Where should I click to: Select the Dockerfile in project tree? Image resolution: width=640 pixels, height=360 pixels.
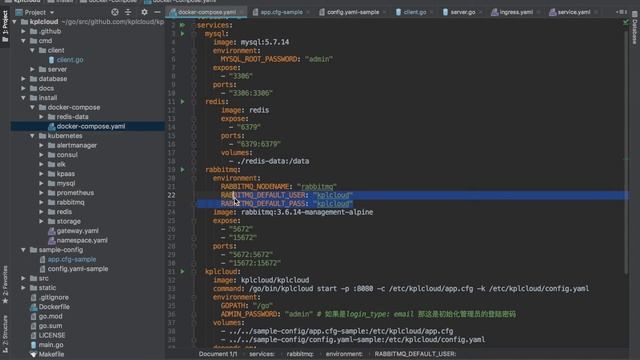point(54,307)
